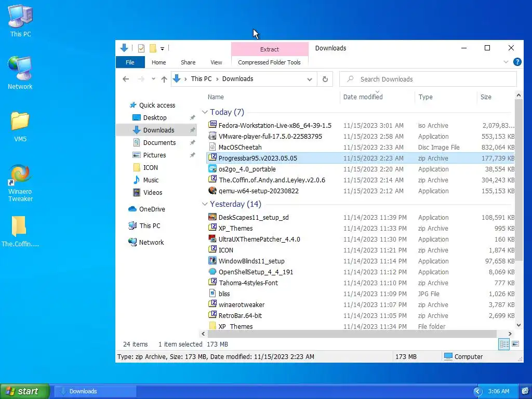Collapse the Today (7) group
532x399 pixels.
(x=205, y=112)
